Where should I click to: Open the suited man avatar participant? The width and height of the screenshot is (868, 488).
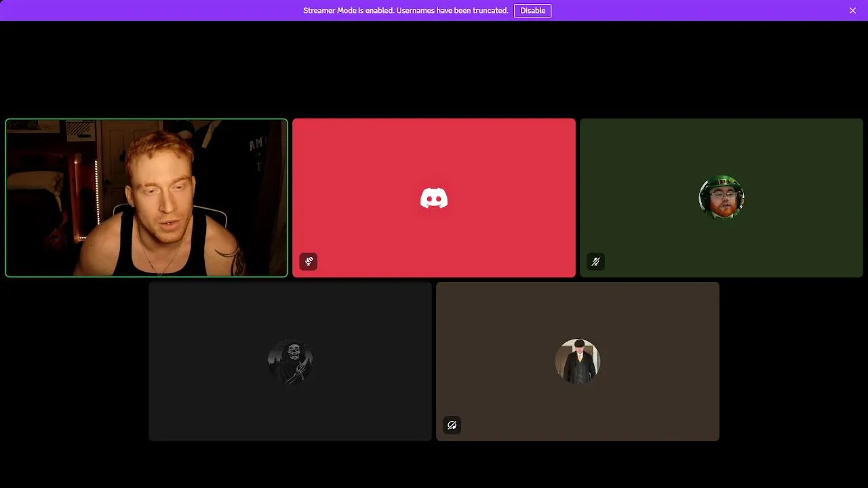pyautogui.click(x=578, y=361)
